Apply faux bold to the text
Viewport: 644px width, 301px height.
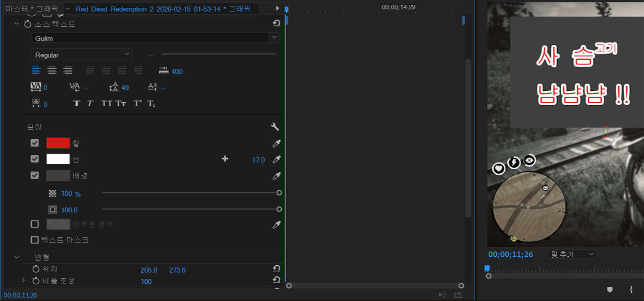point(76,104)
